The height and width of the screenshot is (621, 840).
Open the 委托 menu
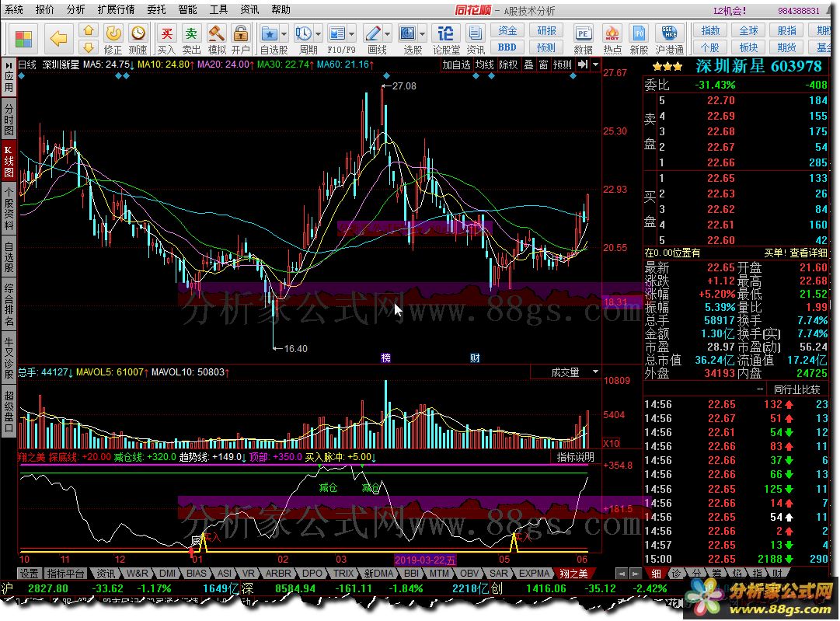[x=156, y=9]
